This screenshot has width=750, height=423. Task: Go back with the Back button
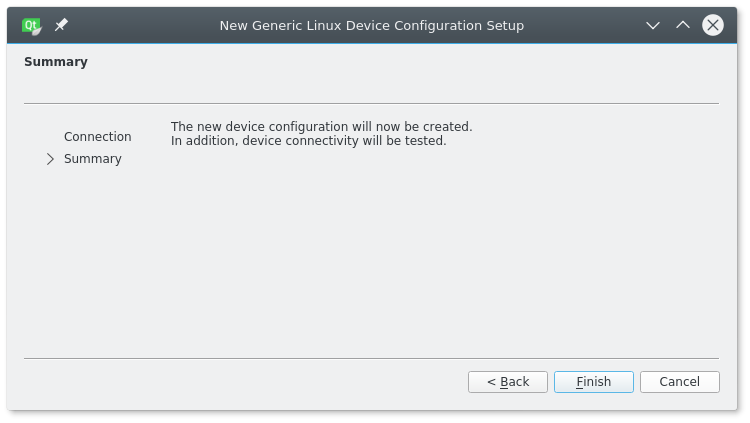coord(507,382)
